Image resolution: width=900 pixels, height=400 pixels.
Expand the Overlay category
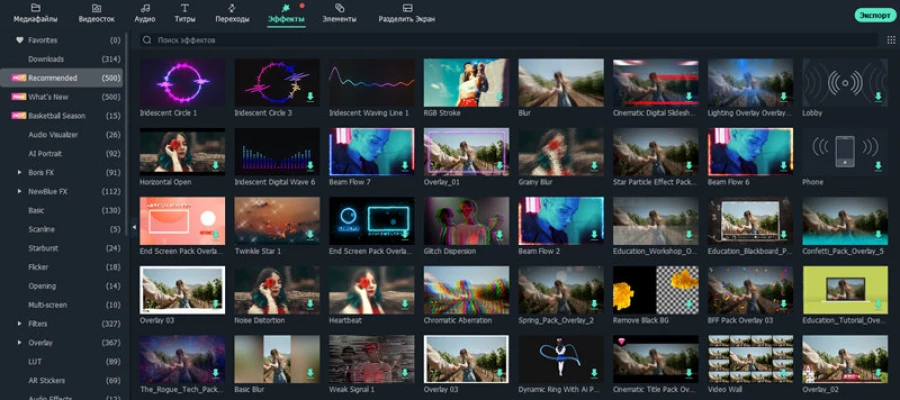pos(19,343)
